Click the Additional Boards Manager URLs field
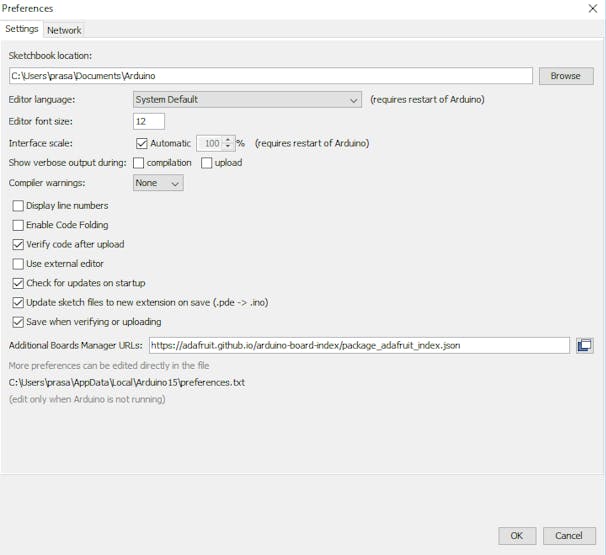606x555 pixels. click(x=359, y=345)
